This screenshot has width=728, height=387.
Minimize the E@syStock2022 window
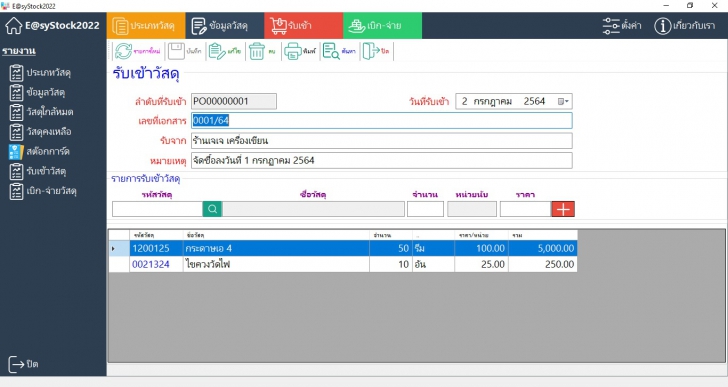point(666,6)
